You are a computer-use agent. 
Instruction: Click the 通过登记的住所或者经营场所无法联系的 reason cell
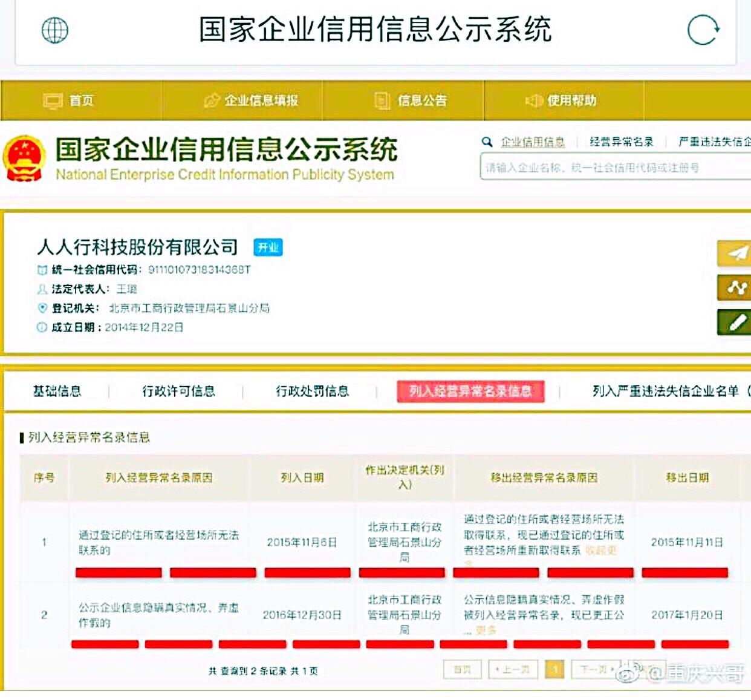coord(158,543)
